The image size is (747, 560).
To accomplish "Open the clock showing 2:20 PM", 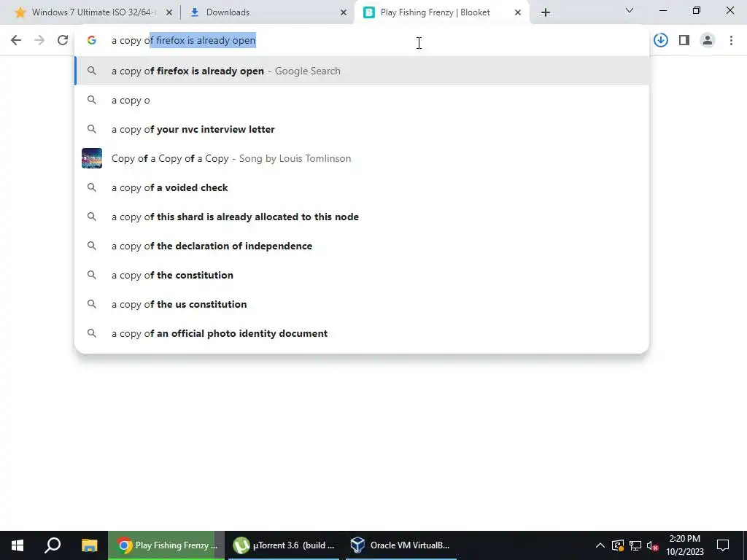I will coord(684,545).
